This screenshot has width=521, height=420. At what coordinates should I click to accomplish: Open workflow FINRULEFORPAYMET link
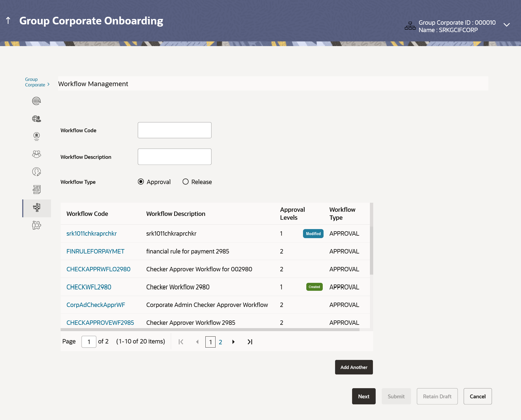pos(95,251)
